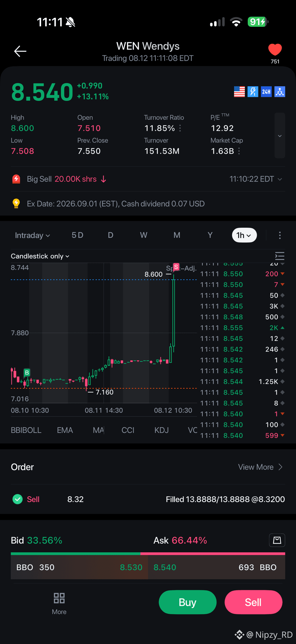Tap the 8.550 trade row with 200
Screen dimensions: 296x644
coord(242,274)
